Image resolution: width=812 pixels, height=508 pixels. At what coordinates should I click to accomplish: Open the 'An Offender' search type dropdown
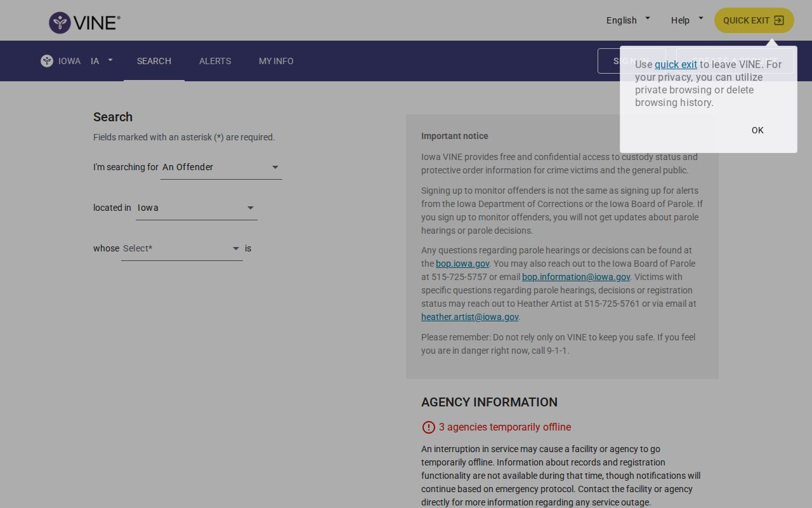221,168
